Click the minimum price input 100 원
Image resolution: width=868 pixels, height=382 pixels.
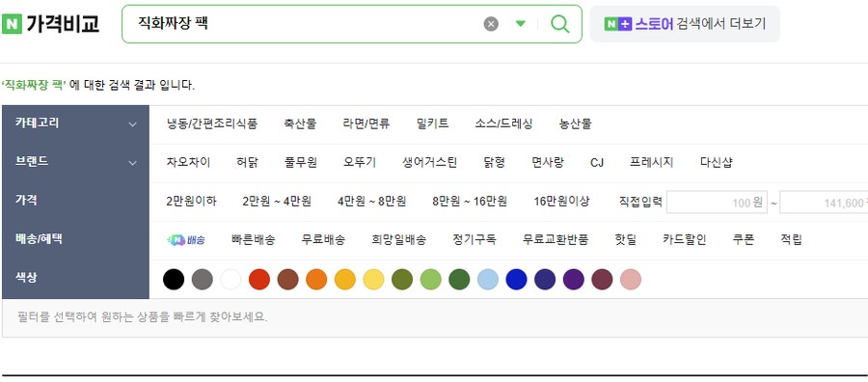pyautogui.click(x=717, y=202)
